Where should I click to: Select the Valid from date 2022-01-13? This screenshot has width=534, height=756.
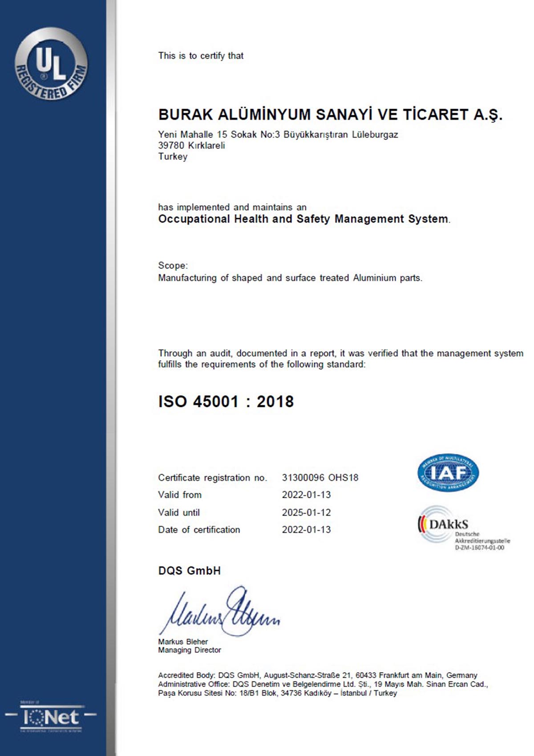[x=307, y=495]
